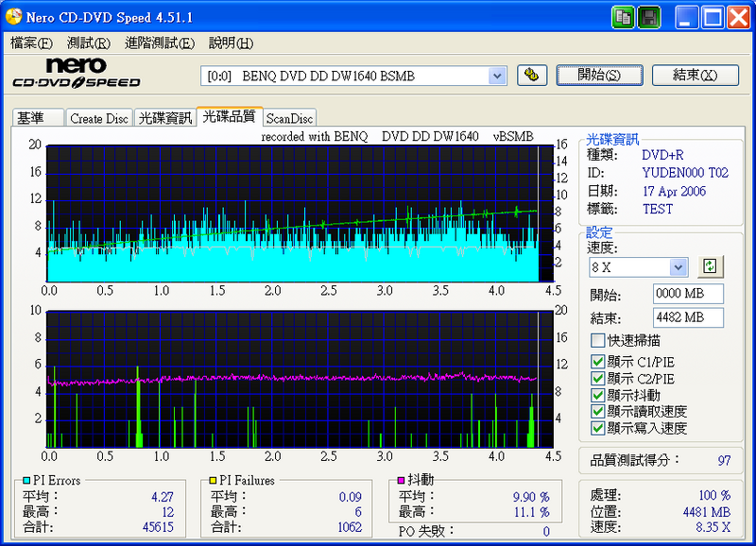This screenshot has height=546, width=756.
Task: Open the 說明(H) menu
Action: tap(231, 43)
